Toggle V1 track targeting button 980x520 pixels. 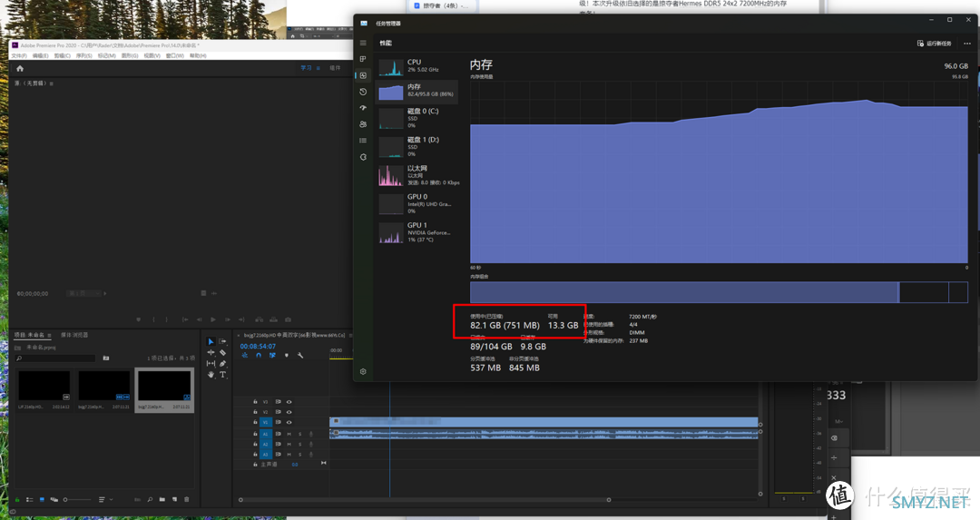[x=266, y=423]
